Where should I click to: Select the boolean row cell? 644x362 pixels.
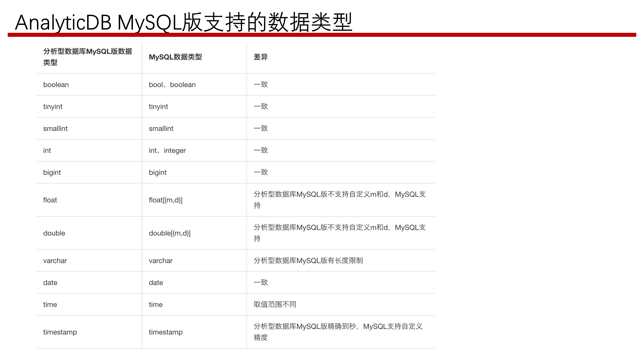click(56, 84)
